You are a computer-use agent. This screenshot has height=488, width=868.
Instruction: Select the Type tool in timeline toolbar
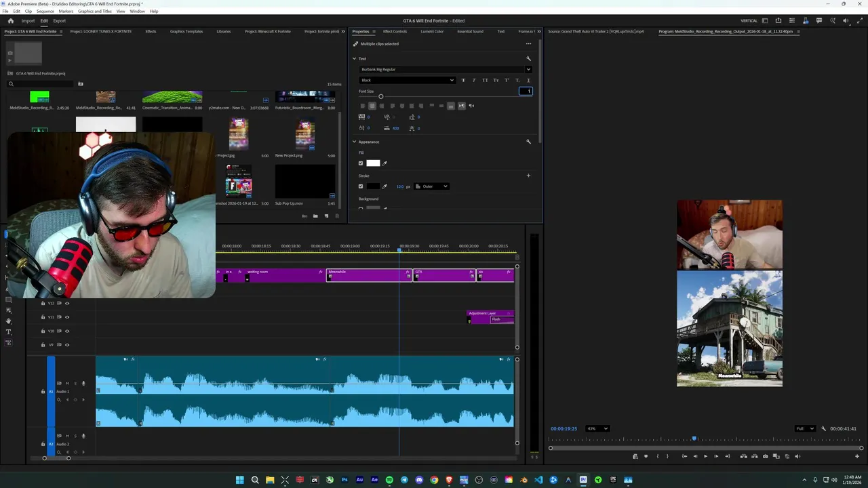9,332
